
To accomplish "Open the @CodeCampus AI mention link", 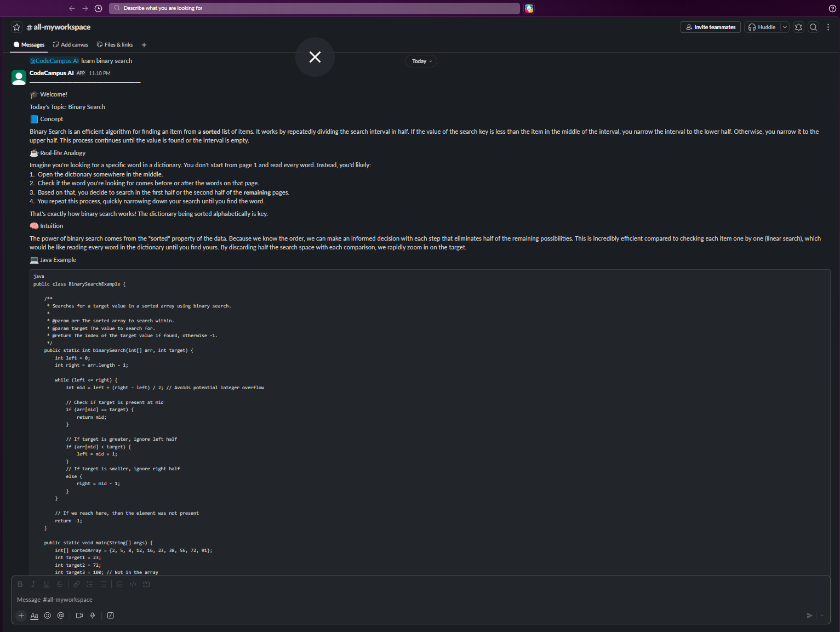I will pyautogui.click(x=54, y=61).
